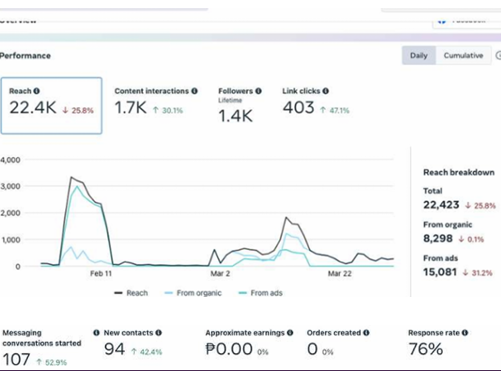Toggle From organic series in legend
Screen dimensions: 503x371
click(193, 293)
